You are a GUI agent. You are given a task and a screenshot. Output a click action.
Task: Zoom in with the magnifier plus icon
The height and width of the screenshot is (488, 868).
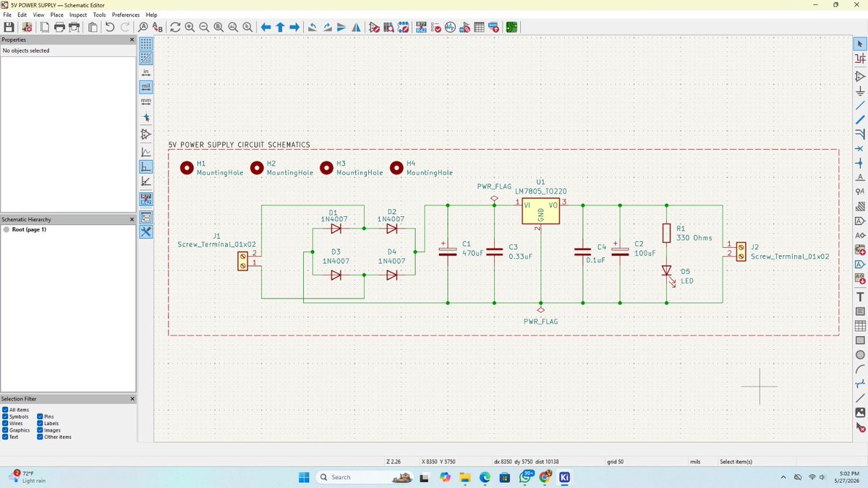(x=190, y=27)
